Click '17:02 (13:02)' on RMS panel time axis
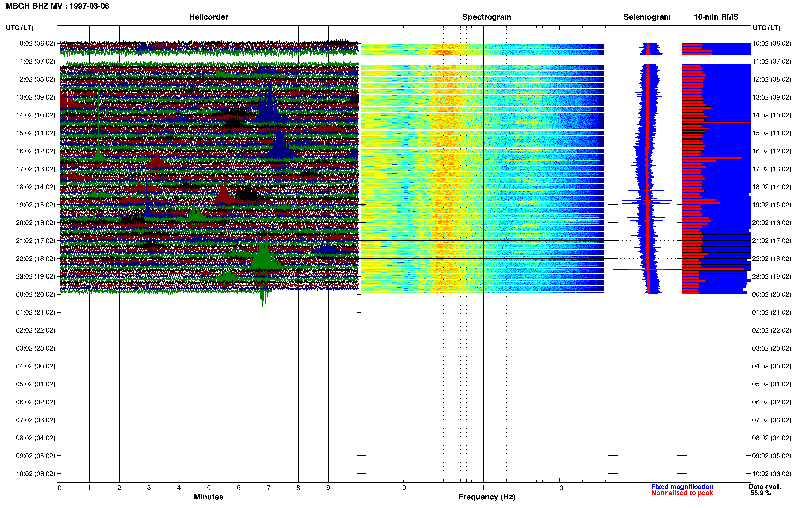 click(x=772, y=169)
